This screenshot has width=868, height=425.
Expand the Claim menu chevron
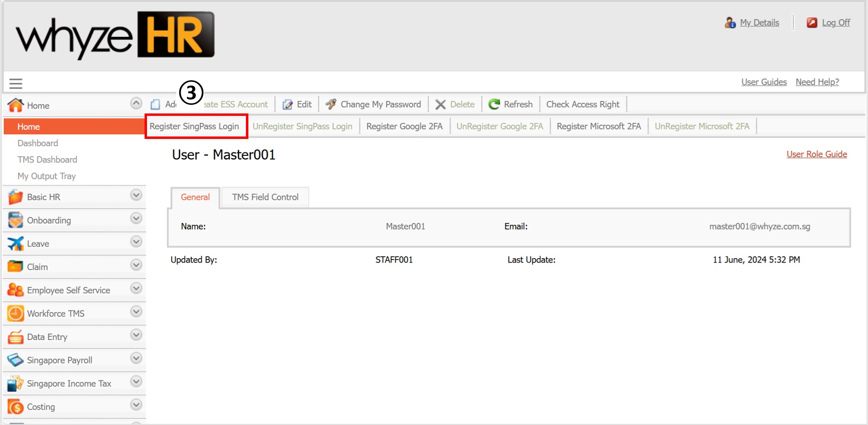point(136,265)
